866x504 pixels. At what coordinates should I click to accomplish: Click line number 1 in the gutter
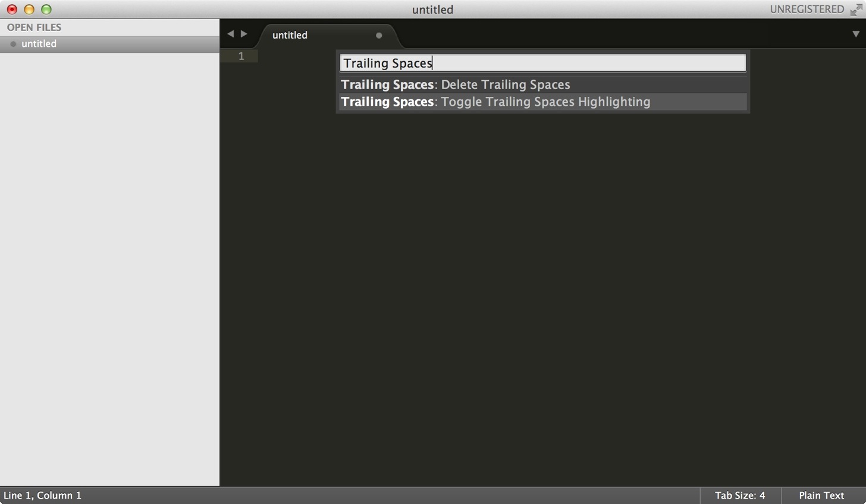pos(241,56)
